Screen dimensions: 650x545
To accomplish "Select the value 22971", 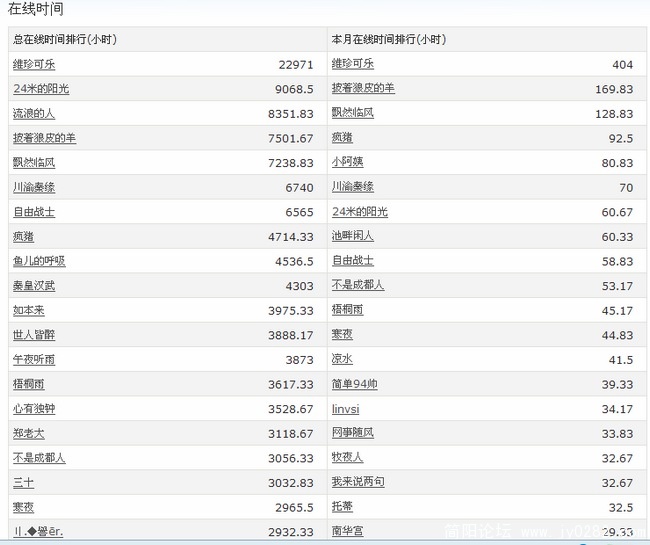I will (296, 65).
